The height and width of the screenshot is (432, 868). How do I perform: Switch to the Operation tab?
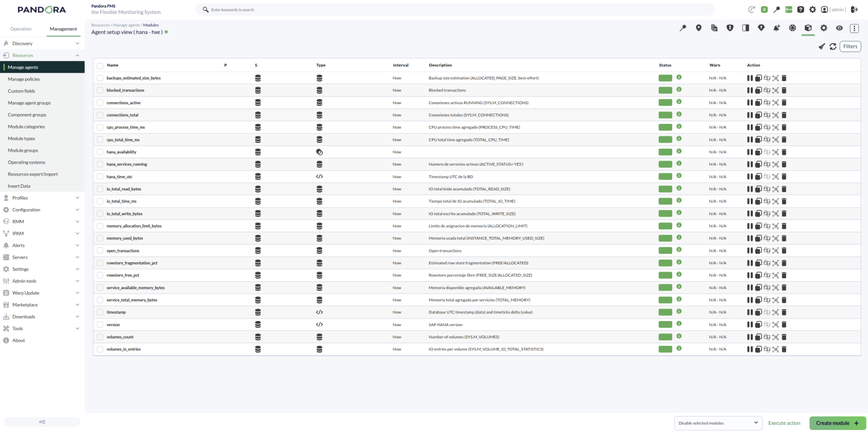(21, 29)
